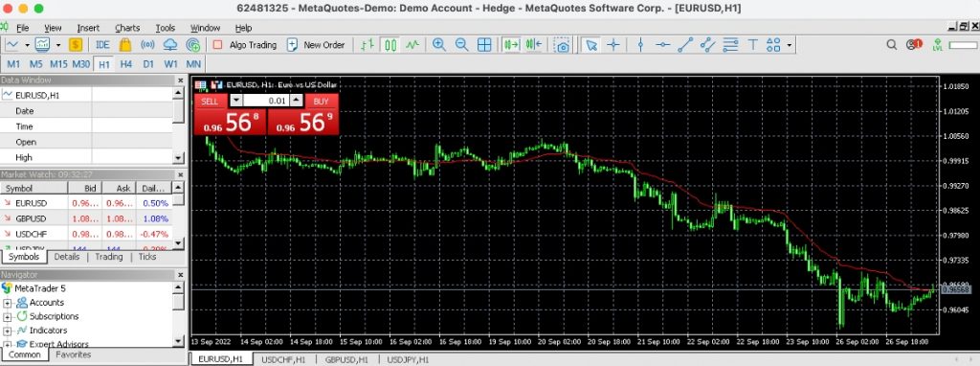The width and height of the screenshot is (980, 366).
Task: Open the shapes tool dropdown arrow
Action: pyautogui.click(x=790, y=45)
